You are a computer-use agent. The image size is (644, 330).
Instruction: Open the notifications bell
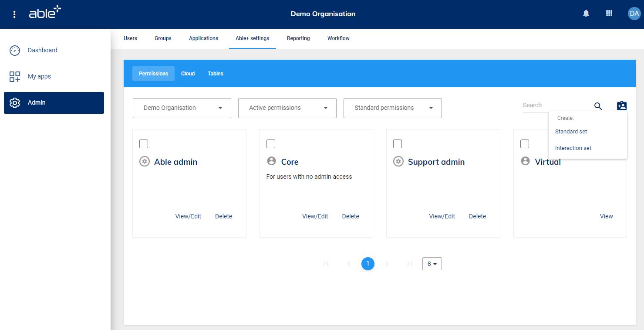(586, 14)
